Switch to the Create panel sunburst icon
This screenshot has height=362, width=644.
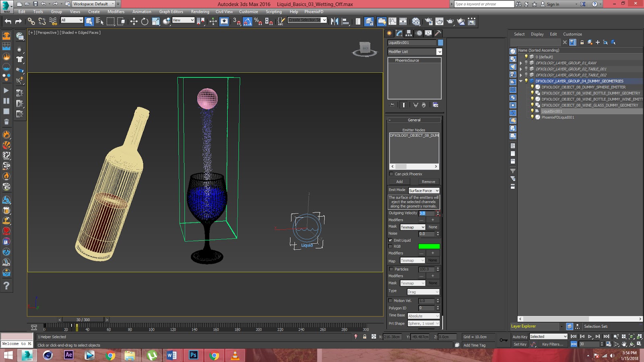click(x=389, y=34)
